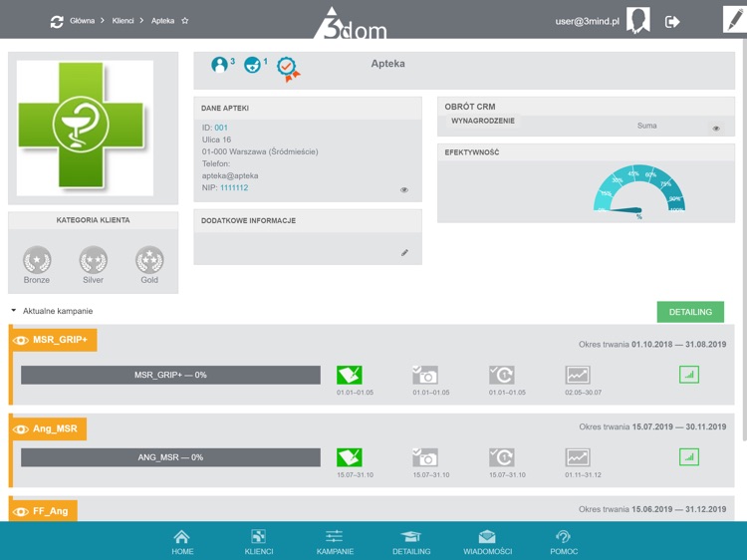The height and width of the screenshot is (560, 747).
Task: Click the address line Ulica 16
Action: point(216,140)
